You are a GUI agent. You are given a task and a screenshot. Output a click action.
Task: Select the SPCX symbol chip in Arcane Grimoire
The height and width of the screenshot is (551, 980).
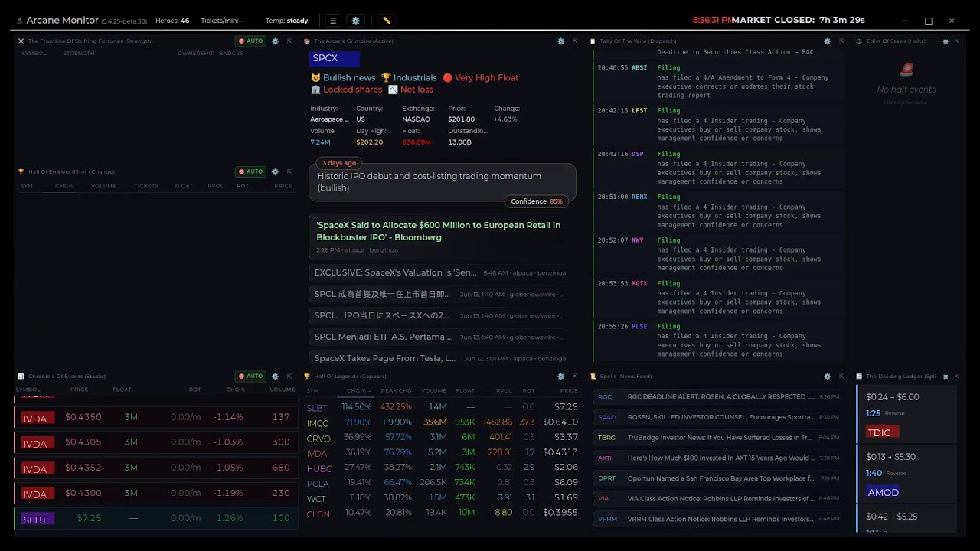(334, 58)
